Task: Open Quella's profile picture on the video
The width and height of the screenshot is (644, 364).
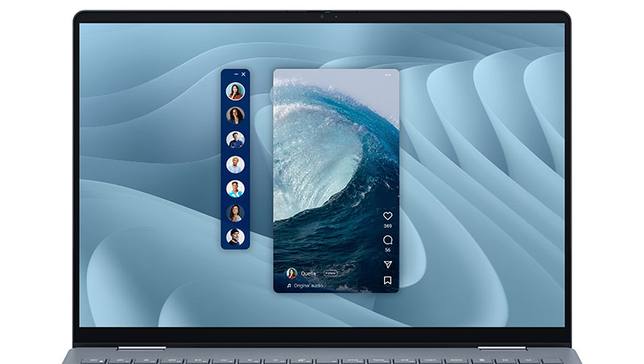Action: [291, 273]
